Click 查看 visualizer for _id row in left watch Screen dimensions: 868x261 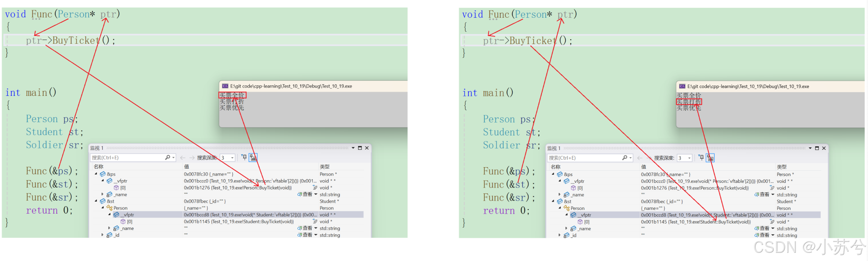click(x=305, y=235)
